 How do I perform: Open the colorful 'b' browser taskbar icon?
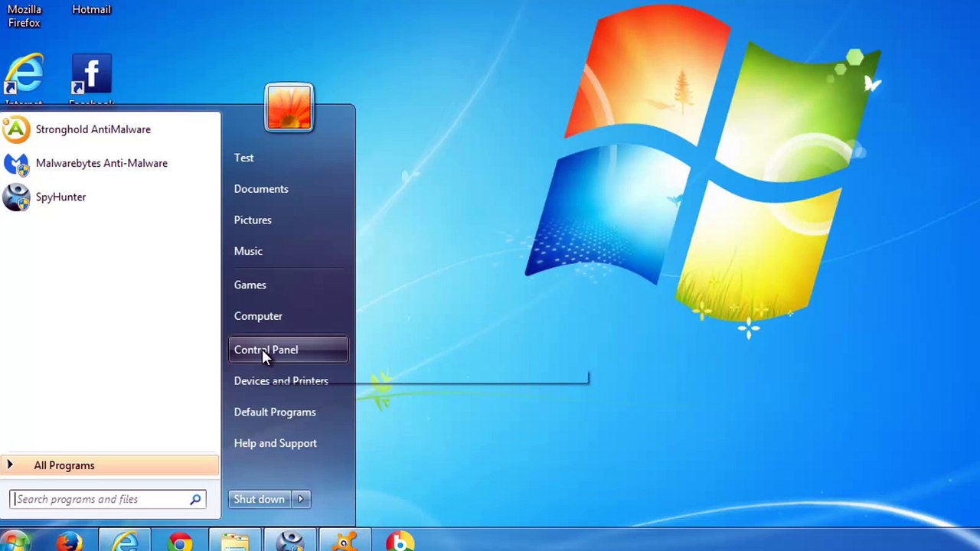(x=400, y=542)
